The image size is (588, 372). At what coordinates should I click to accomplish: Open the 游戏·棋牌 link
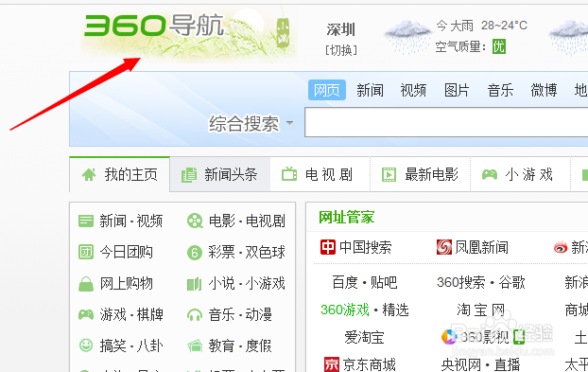(x=131, y=314)
